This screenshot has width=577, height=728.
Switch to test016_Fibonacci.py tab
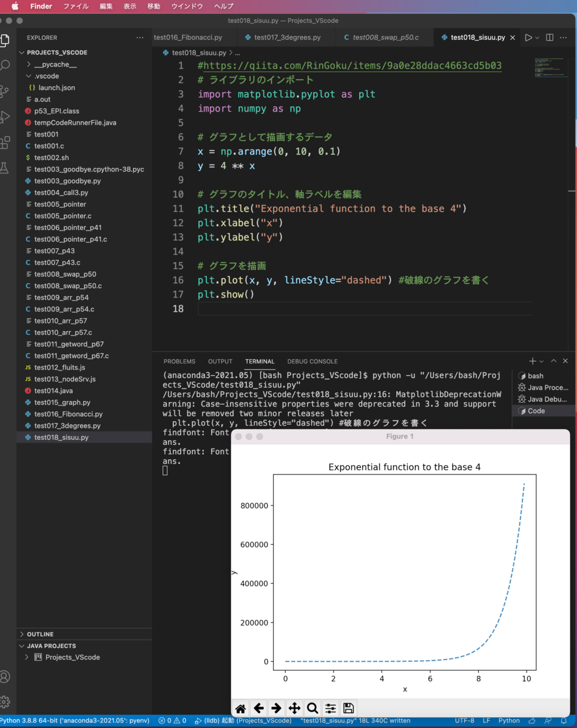pyautogui.click(x=188, y=38)
